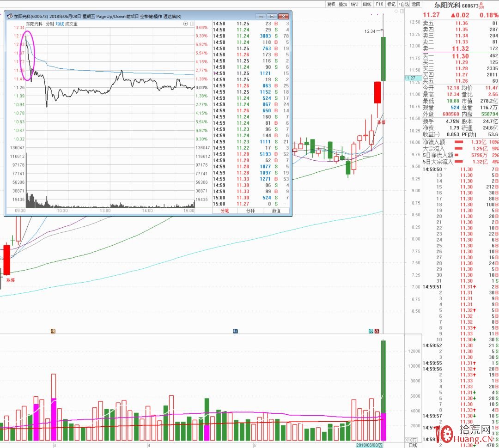This screenshot has height=448, width=499.
Task: Click the diamond icon above K-line chart
Action: pyautogui.click(x=396, y=12)
